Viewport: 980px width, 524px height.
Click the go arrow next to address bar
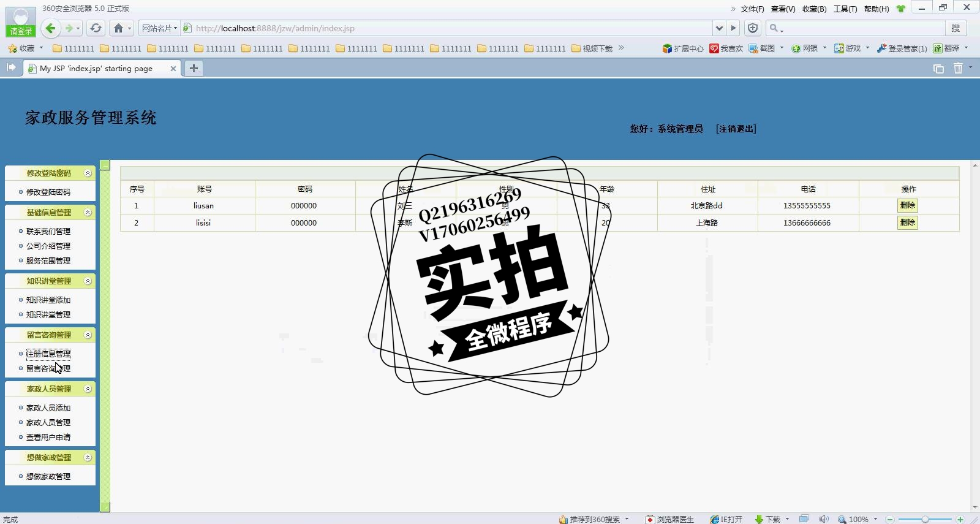pos(733,28)
